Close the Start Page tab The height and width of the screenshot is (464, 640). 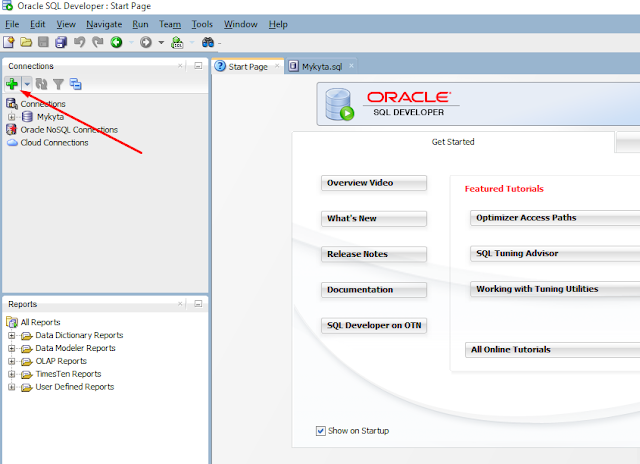(277, 66)
